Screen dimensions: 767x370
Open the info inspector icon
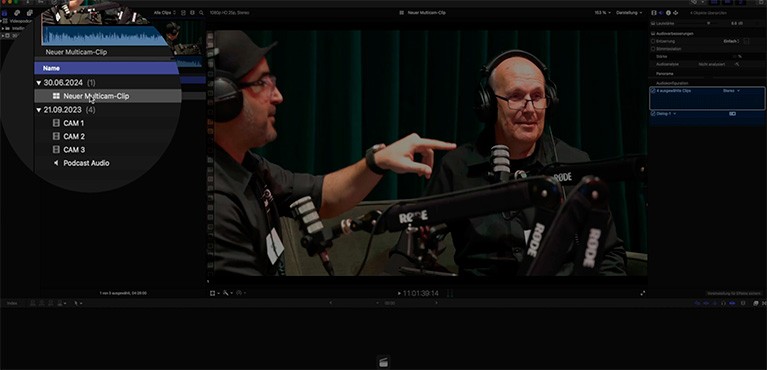668,13
